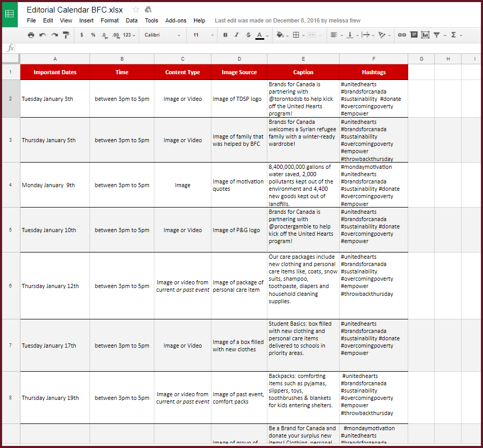Select the cell Tuesday January 3th
Screen dimensions: 483x448
[x=55, y=99]
